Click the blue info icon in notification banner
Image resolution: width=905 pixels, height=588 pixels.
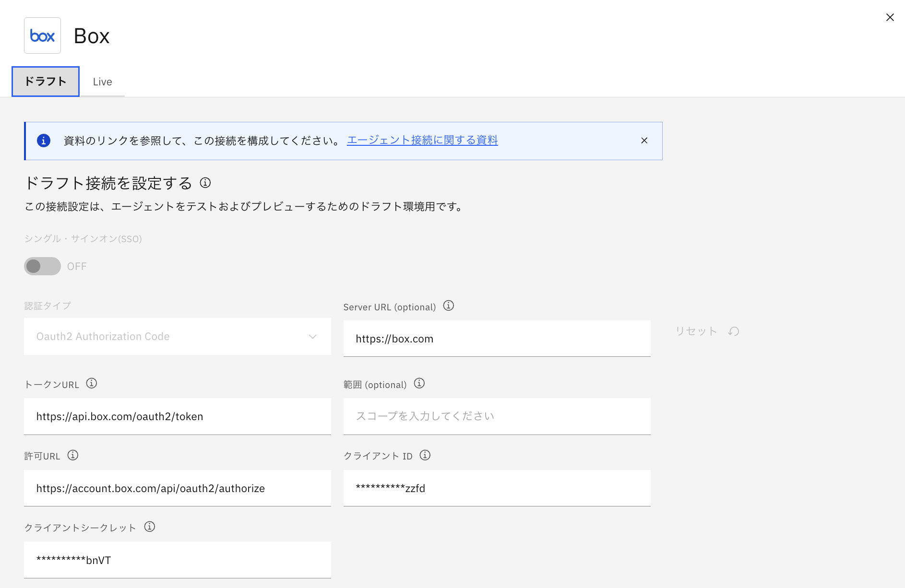(x=44, y=141)
